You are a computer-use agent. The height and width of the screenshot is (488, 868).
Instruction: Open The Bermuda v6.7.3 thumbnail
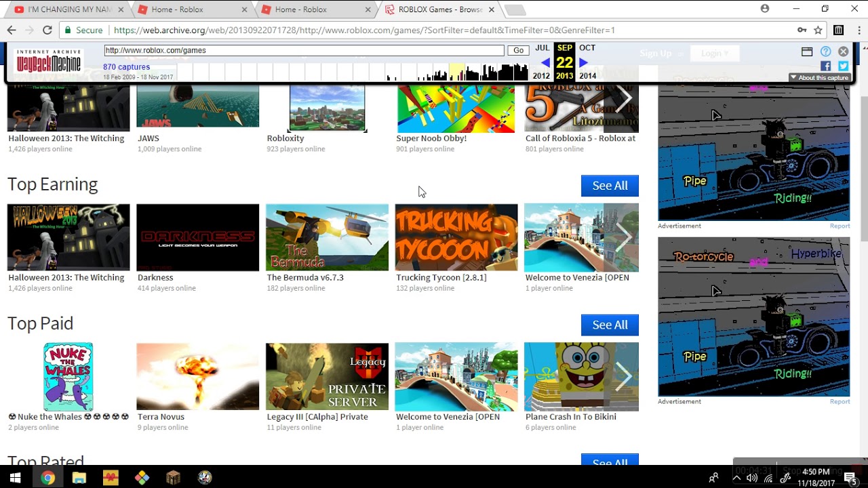327,237
